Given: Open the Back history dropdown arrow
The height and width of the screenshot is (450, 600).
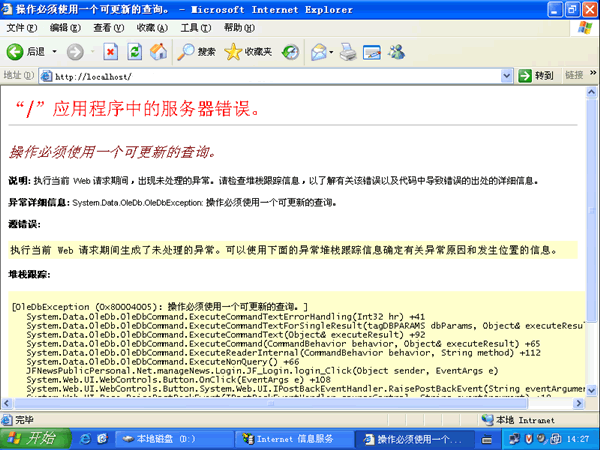Looking at the screenshot, I should [55, 52].
